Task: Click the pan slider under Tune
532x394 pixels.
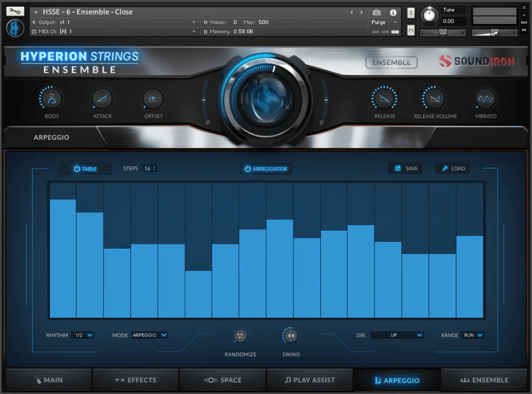Action: click(x=443, y=32)
